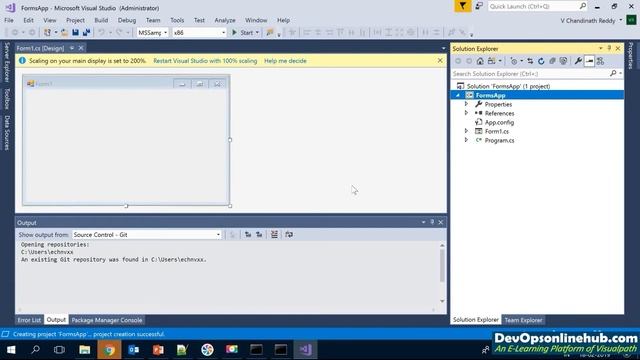Toggle word wrap in Output window
The width and height of the screenshot is (640, 360).
tap(289, 234)
